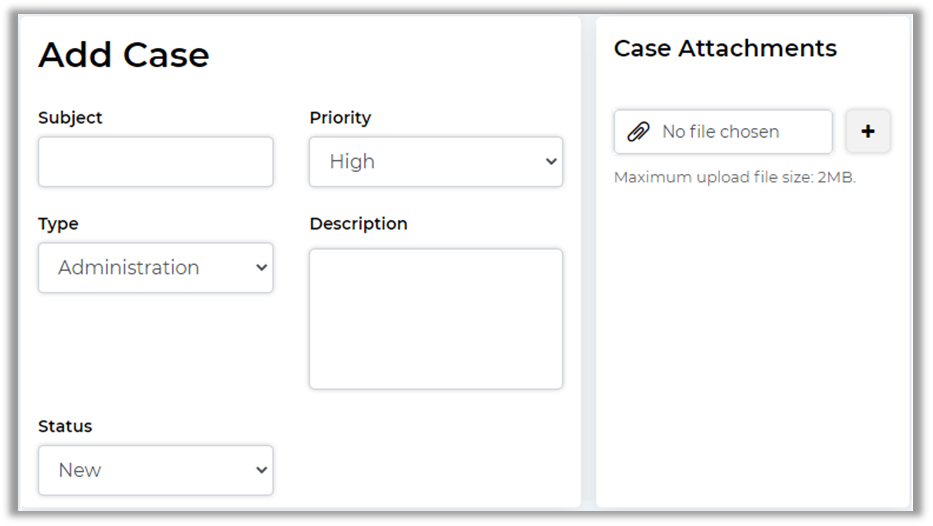Click the Subject field label

tap(70, 118)
